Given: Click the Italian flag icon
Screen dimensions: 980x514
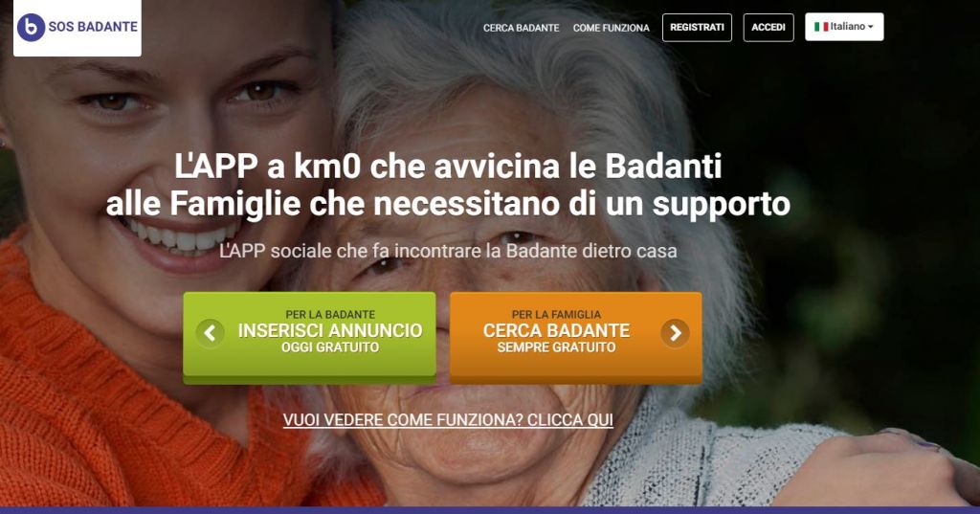Looking at the screenshot, I should (x=820, y=27).
